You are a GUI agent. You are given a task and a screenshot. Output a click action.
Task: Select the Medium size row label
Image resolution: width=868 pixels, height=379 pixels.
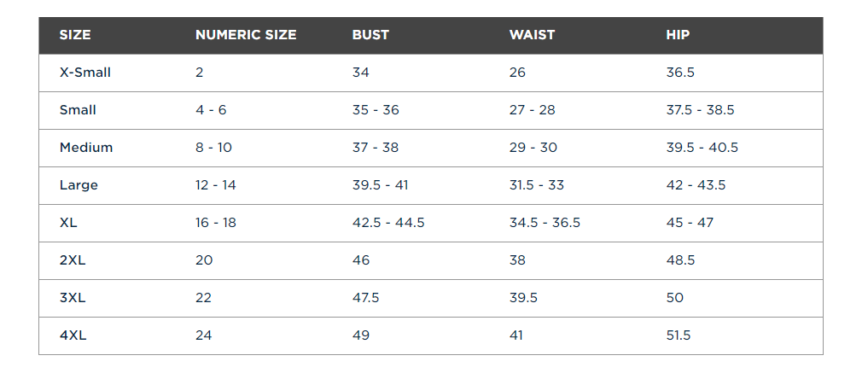click(x=86, y=148)
